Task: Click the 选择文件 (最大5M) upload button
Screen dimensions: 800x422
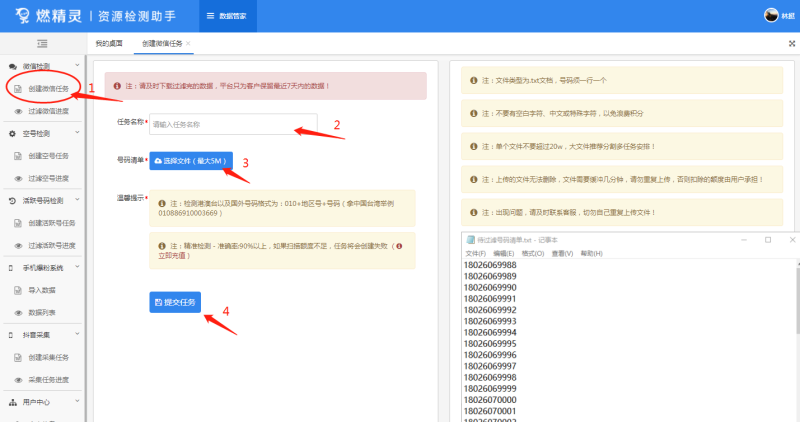Action: (192, 160)
